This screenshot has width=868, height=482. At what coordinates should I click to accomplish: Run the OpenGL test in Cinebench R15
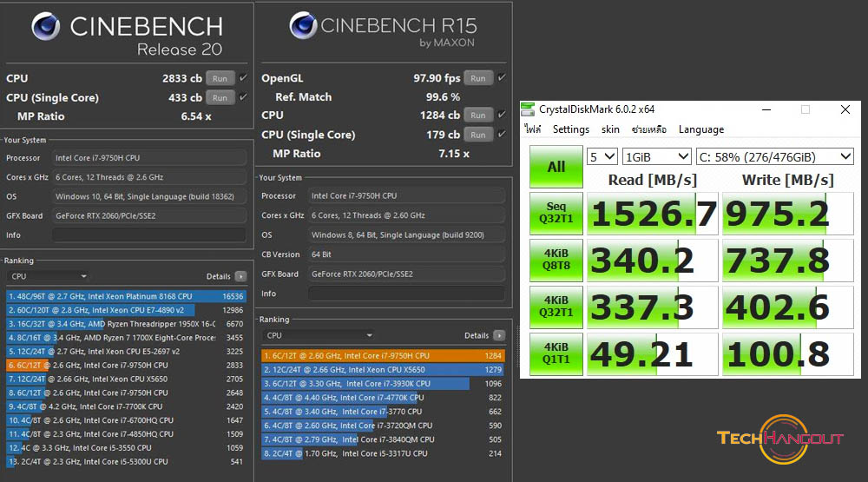click(x=478, y=78)
